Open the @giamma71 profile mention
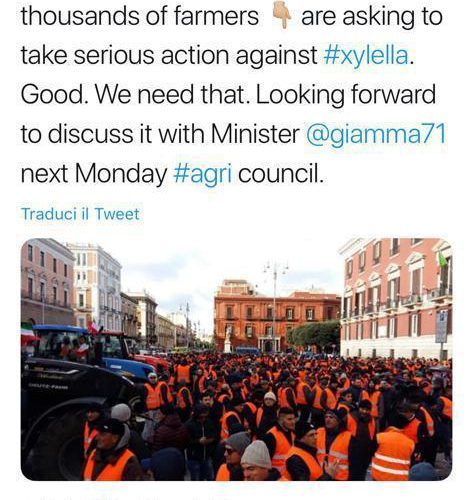473x500 pixels. pyautogui.click(x=376, y=134)
